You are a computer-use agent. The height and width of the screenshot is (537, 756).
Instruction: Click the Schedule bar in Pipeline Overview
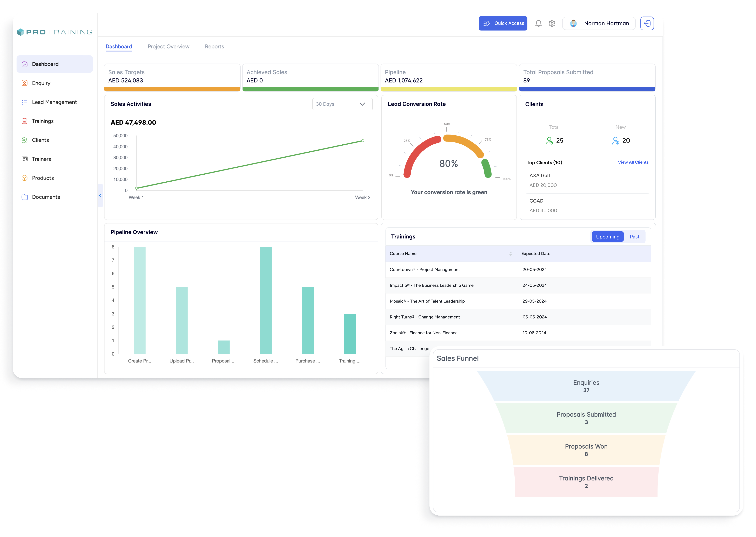(x=265, y=300)
